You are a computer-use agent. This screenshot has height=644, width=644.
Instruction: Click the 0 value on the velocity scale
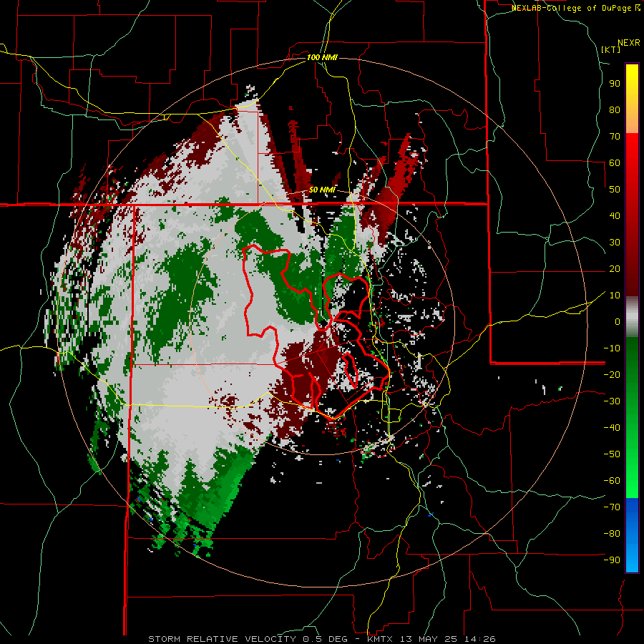(618, 321)
